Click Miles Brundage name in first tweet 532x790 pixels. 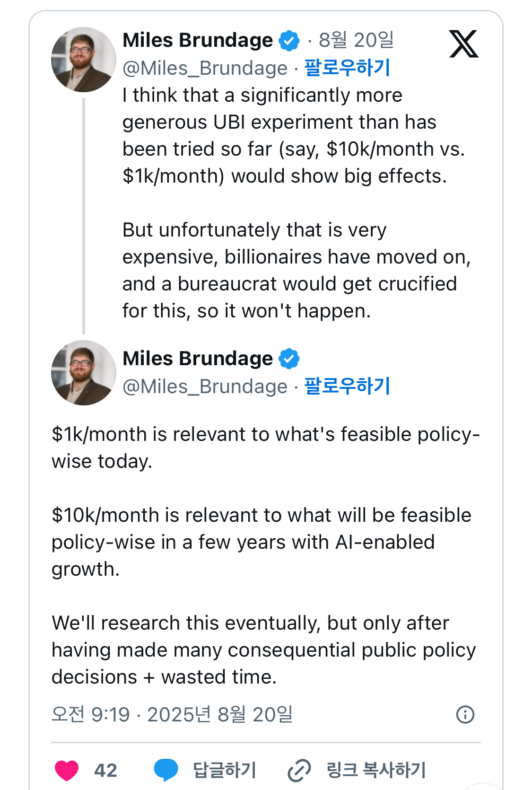(x=198, y=41)
